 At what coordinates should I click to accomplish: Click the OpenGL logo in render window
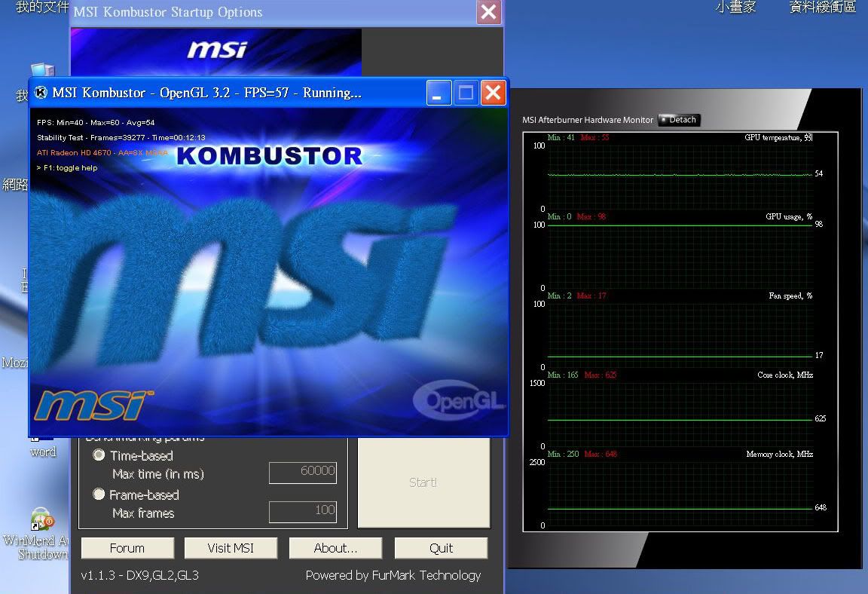point(458,400)
